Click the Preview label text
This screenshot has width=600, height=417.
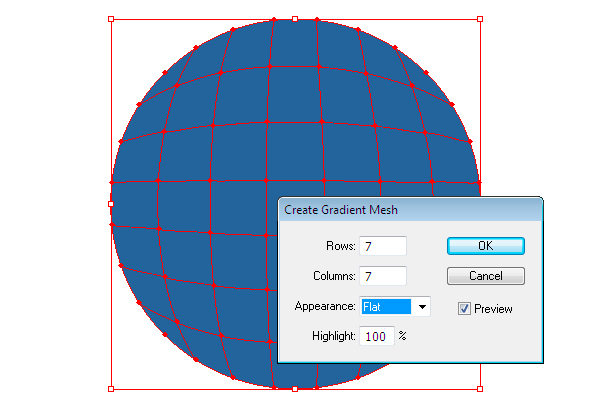point(493,309)
